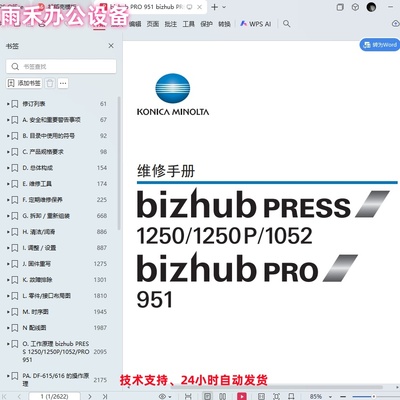400x400 pixels.
Task: Click the bookmark panel vertical scrollbar
Action: [119, 163]
